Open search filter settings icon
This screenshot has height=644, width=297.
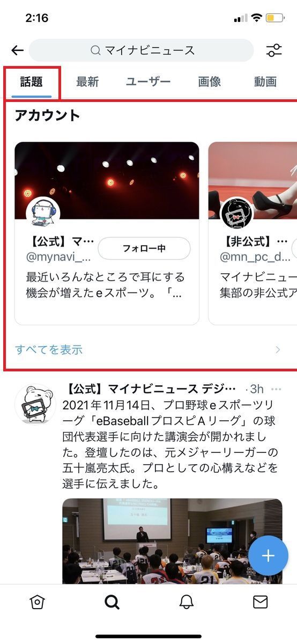pyautogui.click(x=274, y=50)
